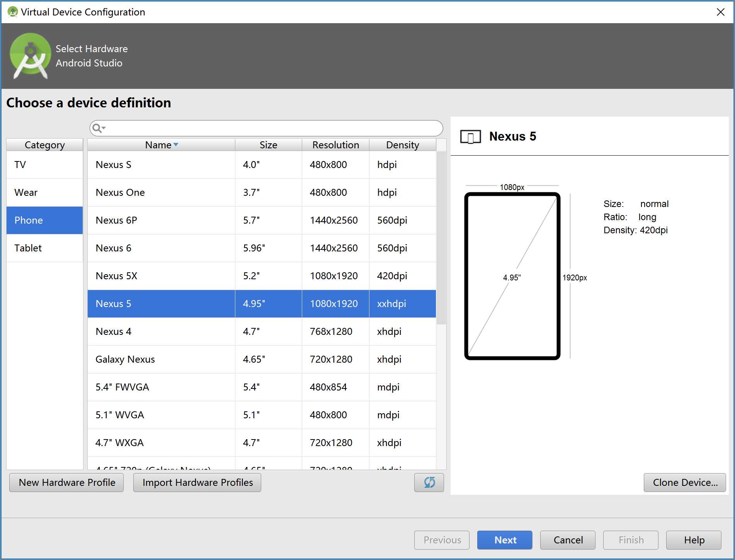Select the 5.4" FWVGA device row
The width and height of the screenshot is (735, 560).
click(262, 387)
